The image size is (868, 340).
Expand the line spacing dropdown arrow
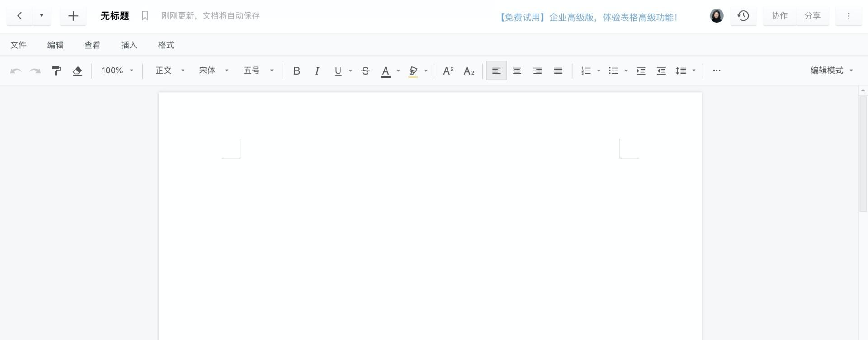point(694,71)
